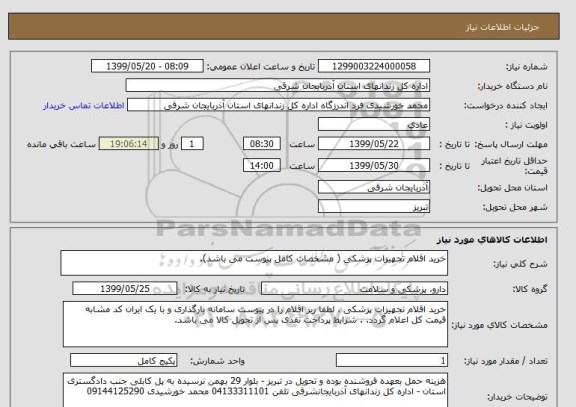Click the ایجاد کننده درخواست label
The height and width of the screenshot is (407, 576).
click(x=506, y=106)
